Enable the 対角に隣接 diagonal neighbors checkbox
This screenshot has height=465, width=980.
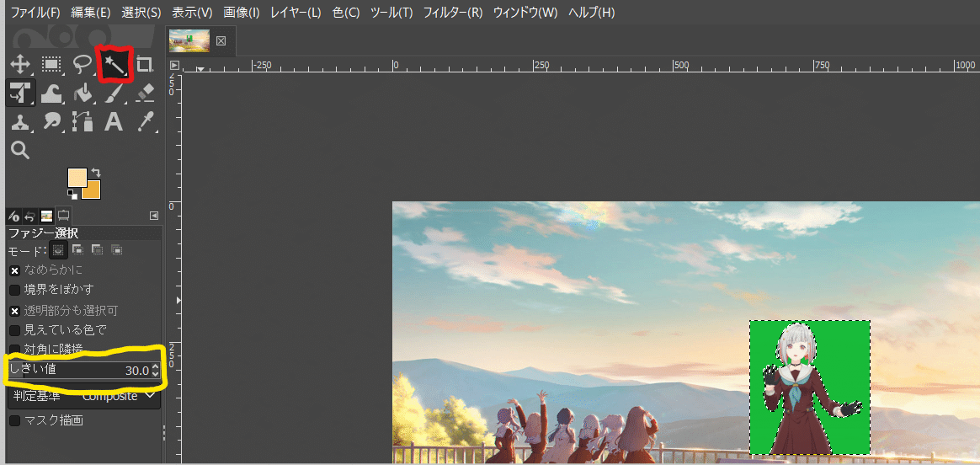[14, 348]
